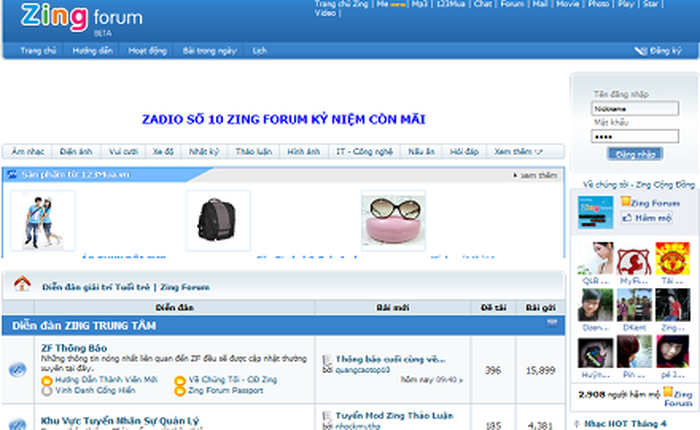
Task: Open the Photo link in top bar
Action: (x=599, y=4)
